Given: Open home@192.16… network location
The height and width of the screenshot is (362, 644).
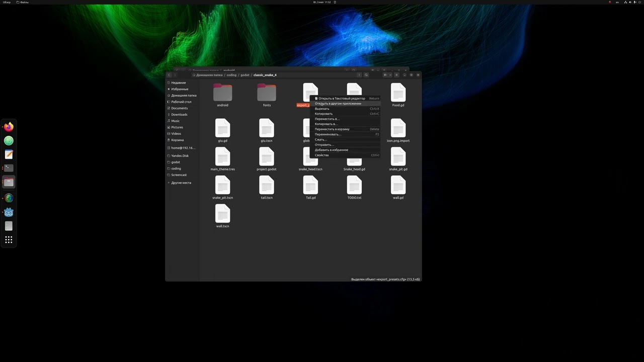Looking at the screenshot, I should pos(182,148).
